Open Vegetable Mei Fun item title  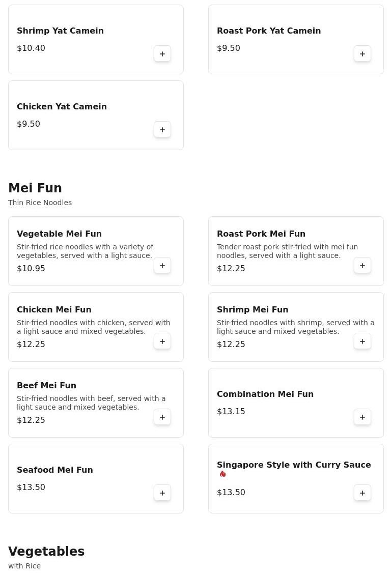click(x=59, y=234)
